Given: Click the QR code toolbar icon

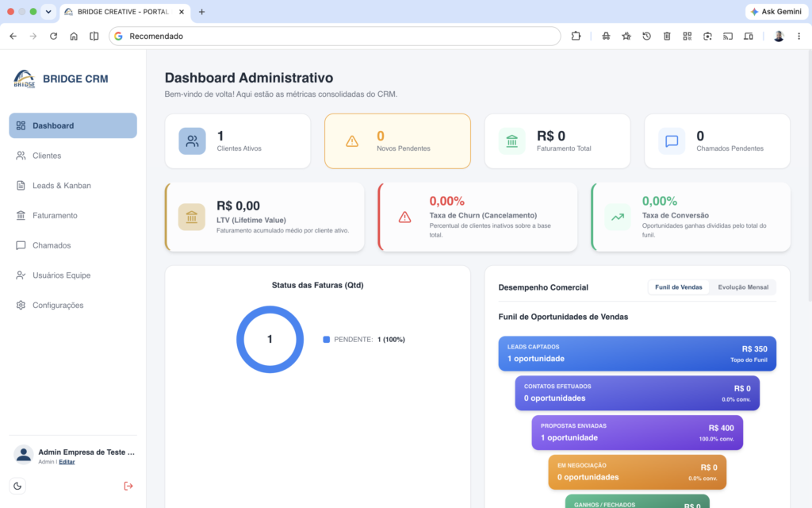Looking at the screenshot, I should pos(688,37).
